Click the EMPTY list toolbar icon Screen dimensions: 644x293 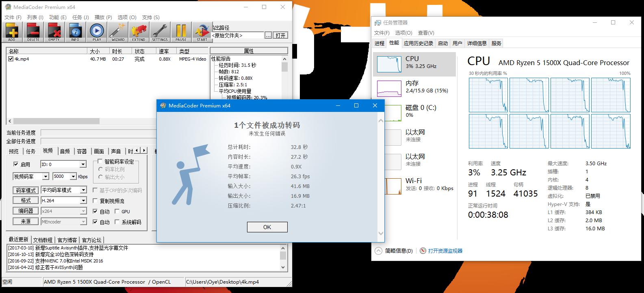click(x=54, y=32)
